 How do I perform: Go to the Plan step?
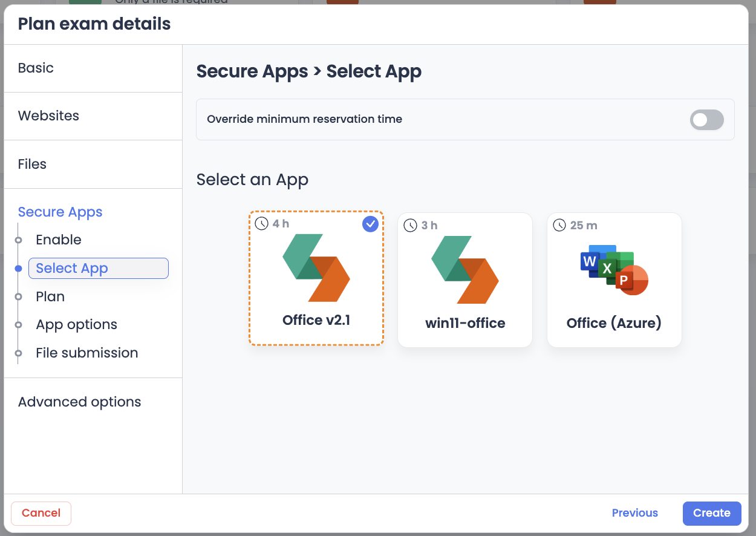point(50,296)
